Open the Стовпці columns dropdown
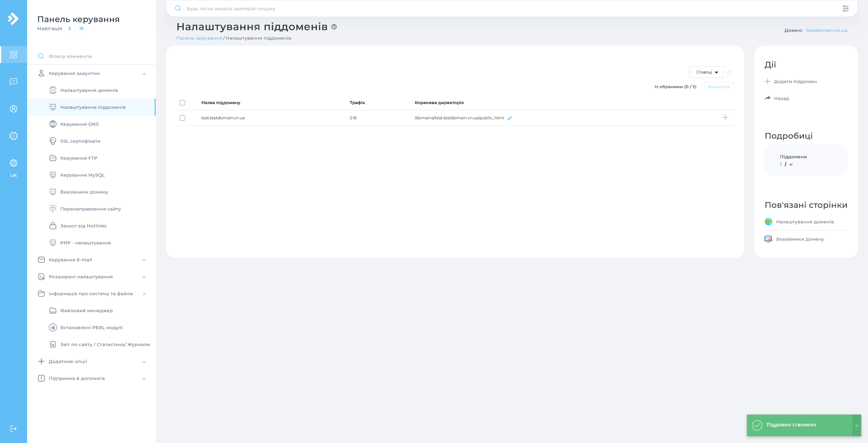Screen dimensions: 868x443 click(706, 72)
